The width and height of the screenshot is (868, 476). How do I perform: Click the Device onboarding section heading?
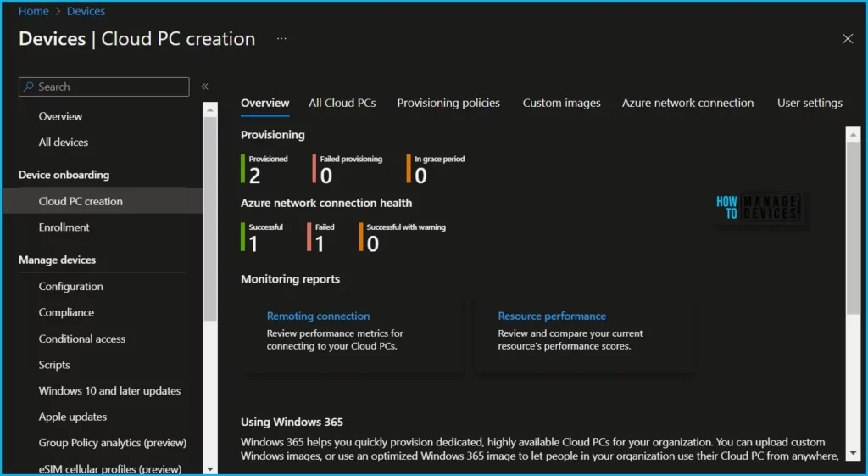64,175
